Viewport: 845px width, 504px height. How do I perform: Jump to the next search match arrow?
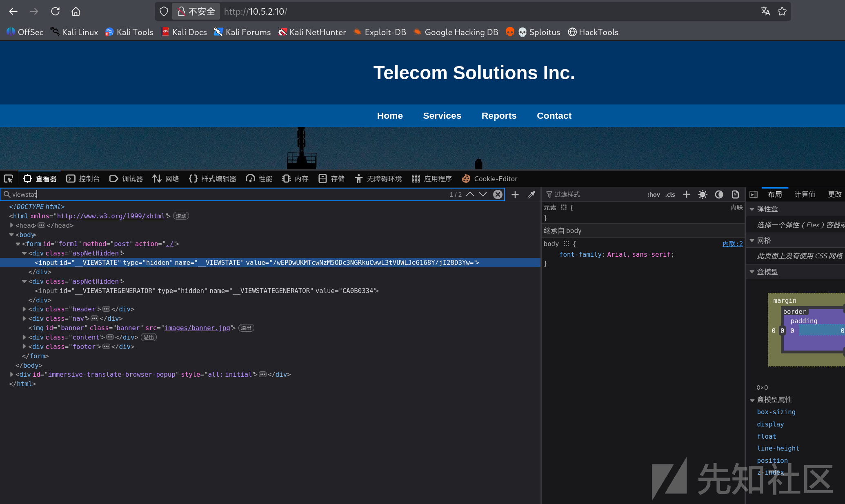tap(483, 194)
